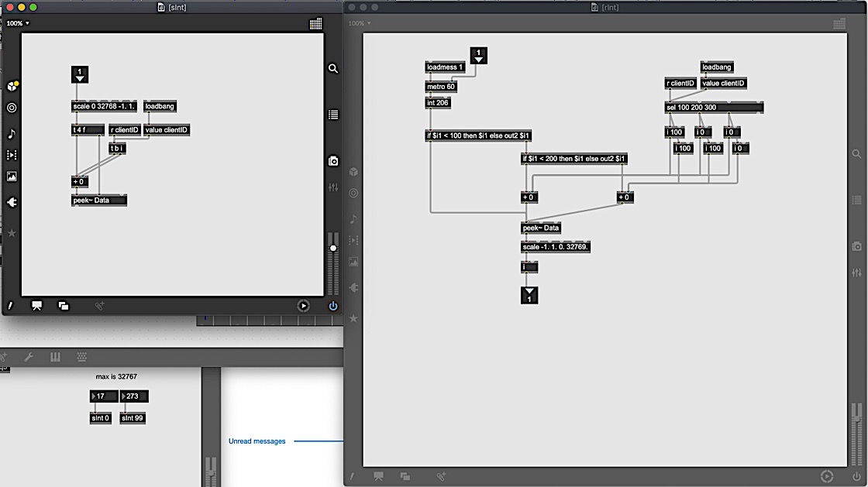Viewport: 868px width, 487px height.
Task: Open the 100% zoom dropdown in rInt
Action: [x=360, y=23]
